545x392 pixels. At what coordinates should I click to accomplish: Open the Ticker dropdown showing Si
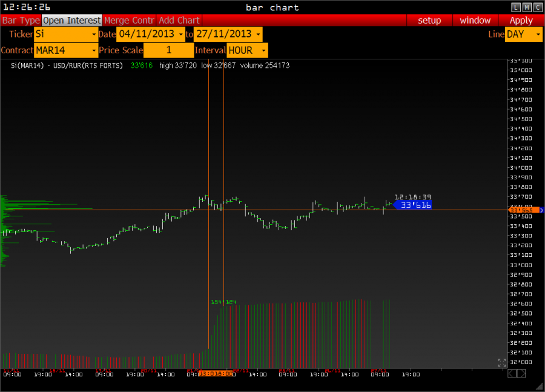pyautogui.click(x=66, y=35)
